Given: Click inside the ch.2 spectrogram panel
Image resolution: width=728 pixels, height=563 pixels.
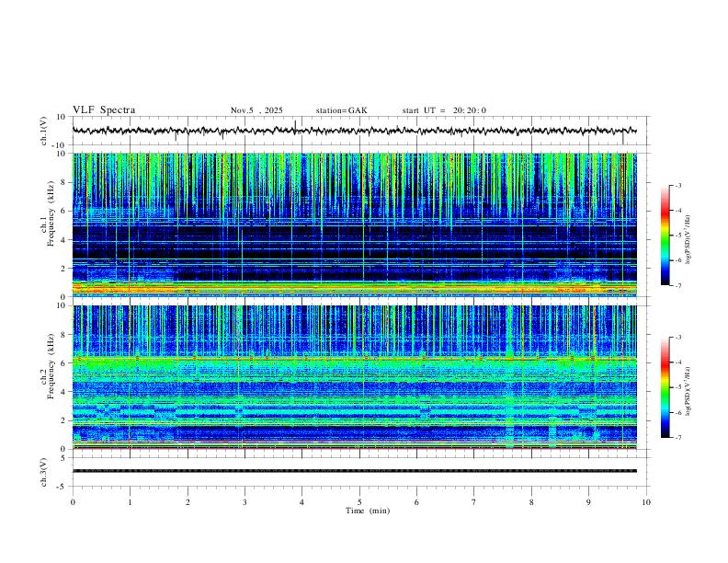Looking at the screenshot, I should pos(354,377).
